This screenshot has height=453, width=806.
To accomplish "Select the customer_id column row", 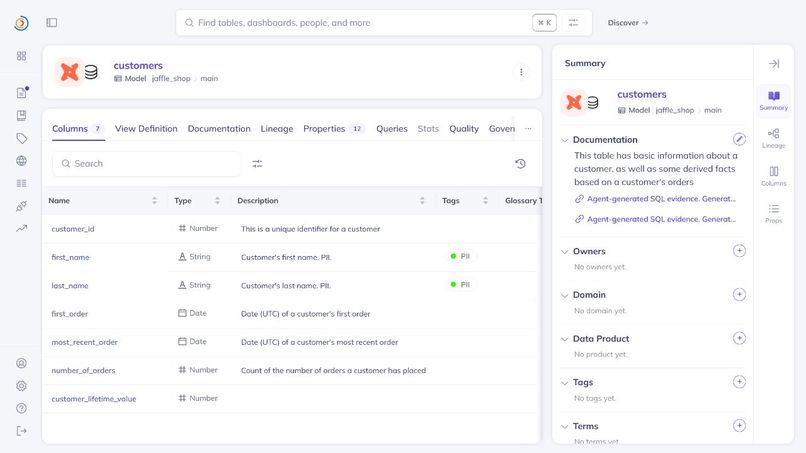I will [291, 229].
